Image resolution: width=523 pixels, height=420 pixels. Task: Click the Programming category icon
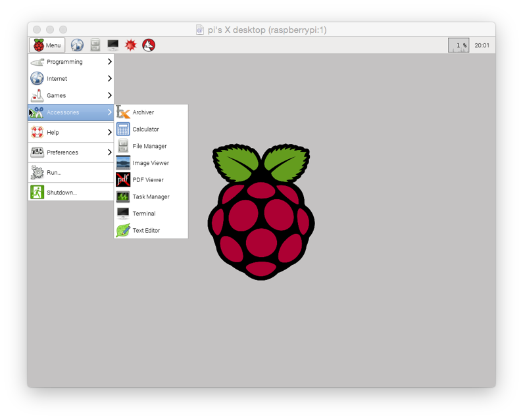[x=37, y=62]
